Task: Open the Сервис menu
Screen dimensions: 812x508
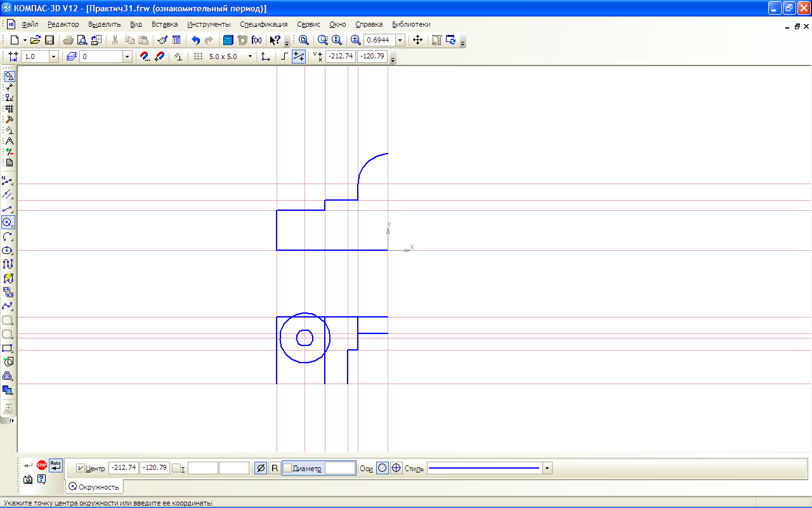Action: [309, 24]
